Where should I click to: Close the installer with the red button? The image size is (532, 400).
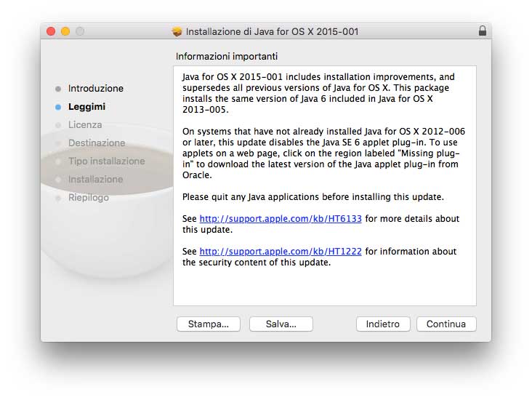coord(51,31)
